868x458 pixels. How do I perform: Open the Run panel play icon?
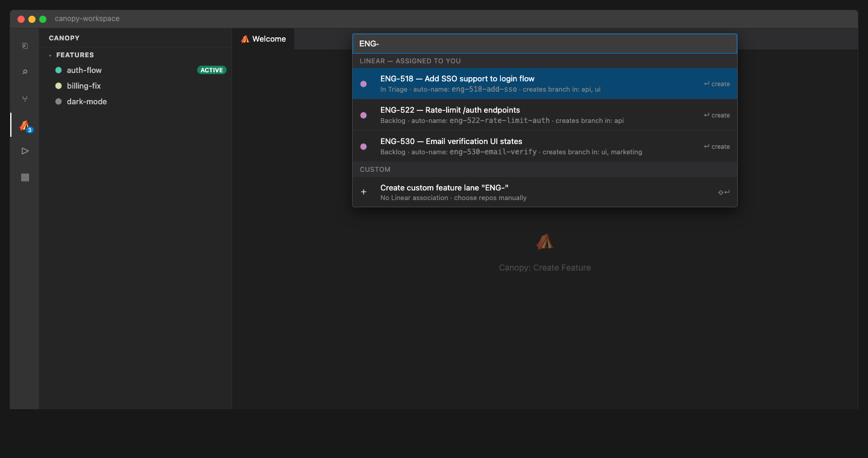[24, 151]
